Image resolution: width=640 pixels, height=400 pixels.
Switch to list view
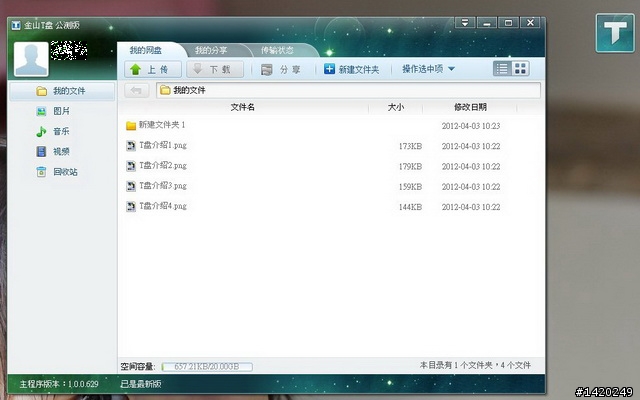coord(502,69)
